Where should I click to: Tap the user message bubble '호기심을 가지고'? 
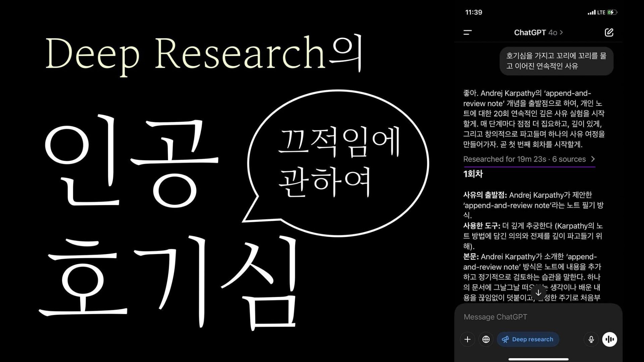coord(556,61)
